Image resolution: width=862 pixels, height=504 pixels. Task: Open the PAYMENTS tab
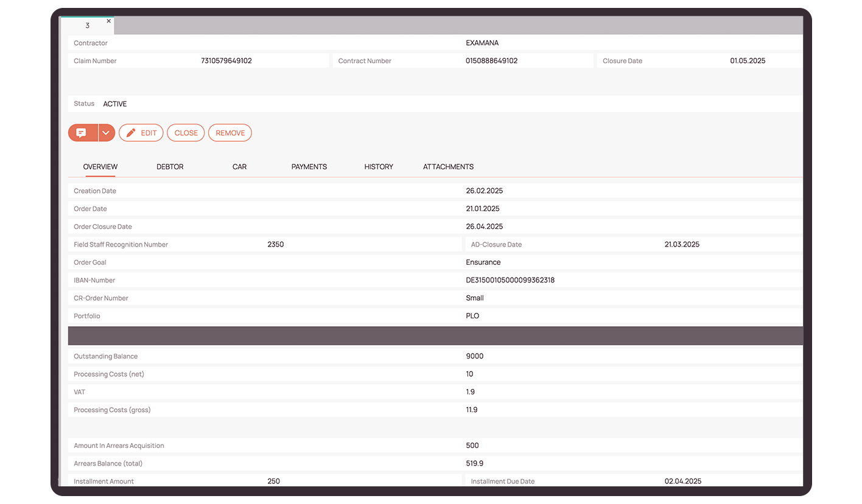click(x=309, y=167)
